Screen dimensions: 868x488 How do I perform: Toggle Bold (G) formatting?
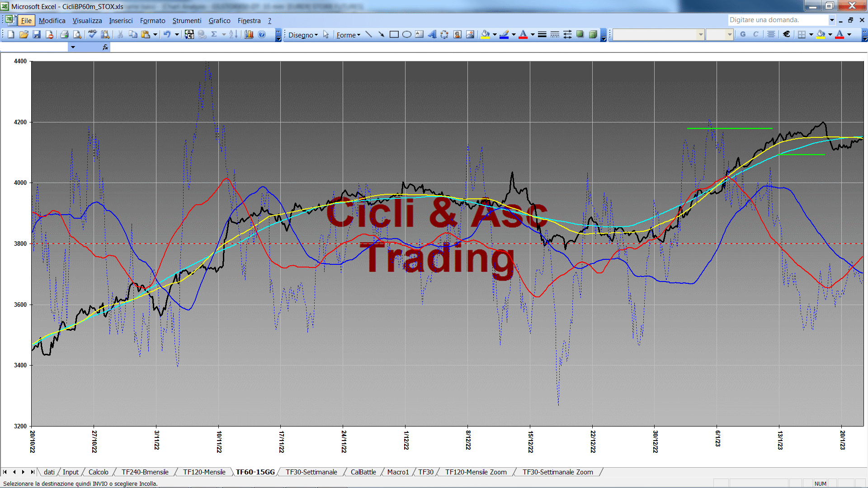743,35
